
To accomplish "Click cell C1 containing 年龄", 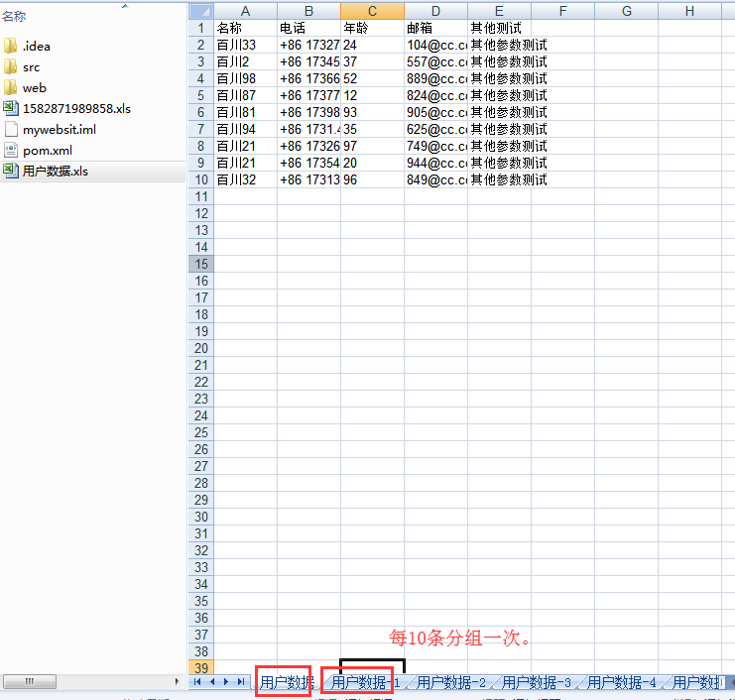I will coord(372,28).
